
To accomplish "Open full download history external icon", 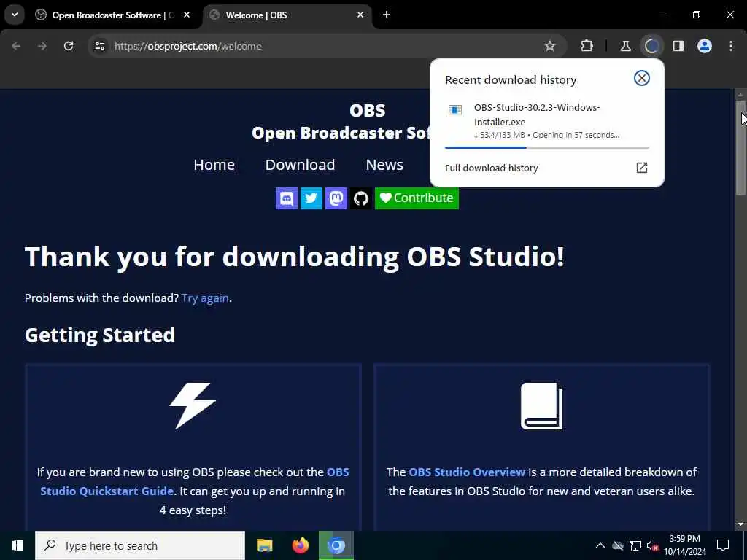I will point(642,168).
